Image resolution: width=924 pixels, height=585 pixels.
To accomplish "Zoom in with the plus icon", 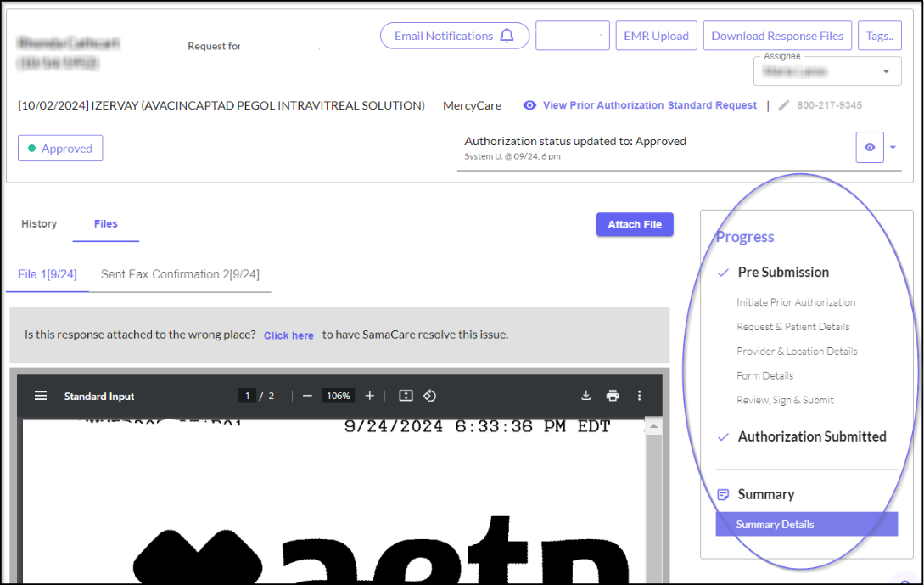I will (x=369, y=396).
